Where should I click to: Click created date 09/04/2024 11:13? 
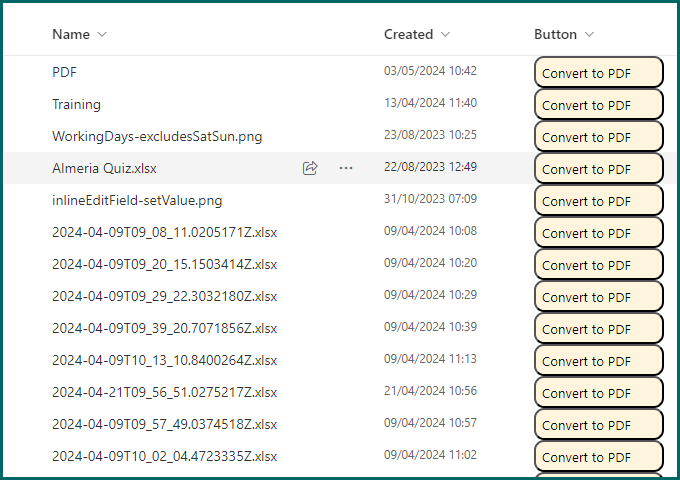click(x=430, y=360)
